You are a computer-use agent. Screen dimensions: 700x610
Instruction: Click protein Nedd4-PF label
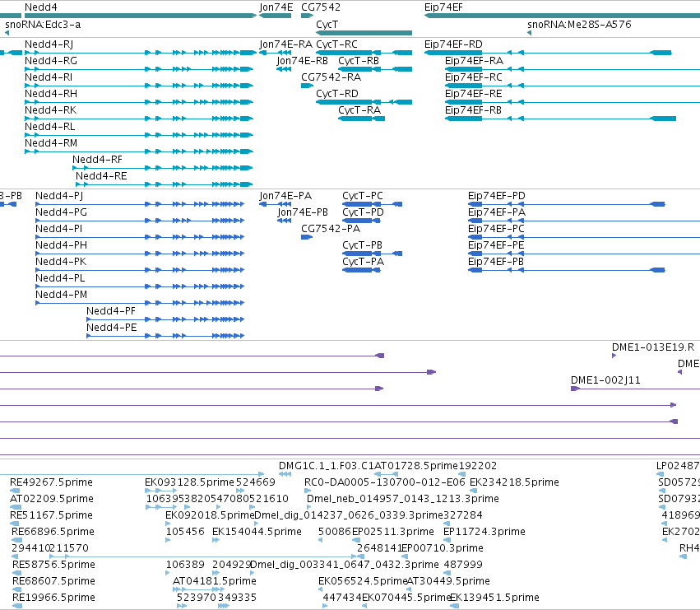pyautogui.click(x=111, y=311)
